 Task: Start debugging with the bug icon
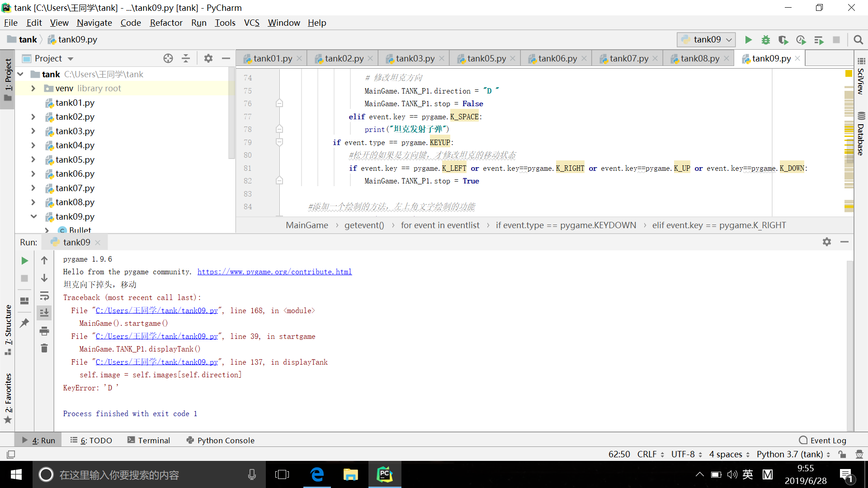[x=765, y=40]
